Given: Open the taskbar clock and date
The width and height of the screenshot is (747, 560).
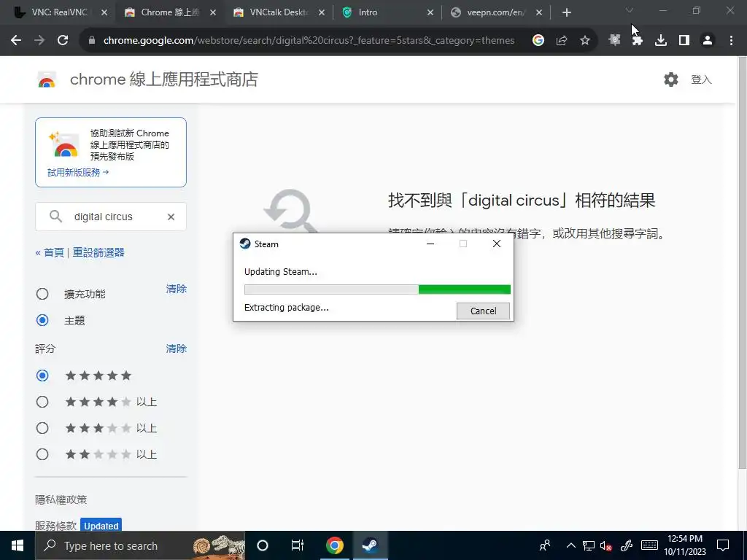Looking at the screenshot, I should 684,545.
